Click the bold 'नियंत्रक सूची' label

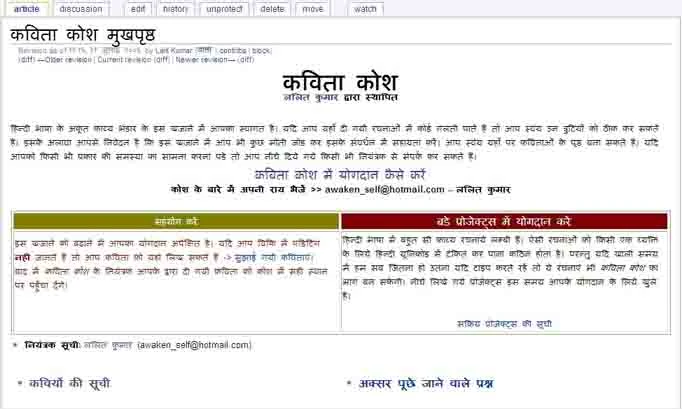coord(52,345)
